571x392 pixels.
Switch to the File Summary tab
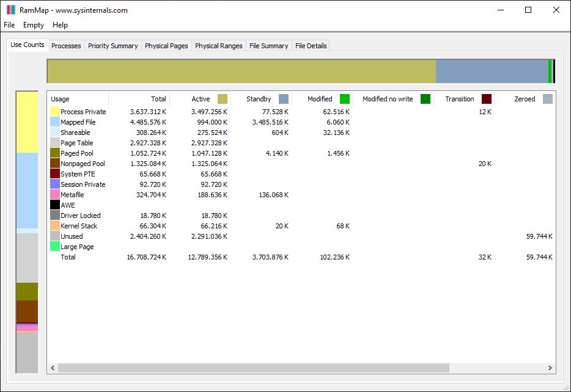point(269,46)
